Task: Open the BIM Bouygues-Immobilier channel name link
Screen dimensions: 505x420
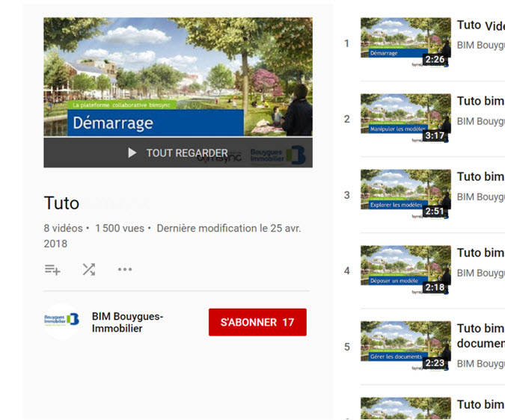Action: (127, 322)
